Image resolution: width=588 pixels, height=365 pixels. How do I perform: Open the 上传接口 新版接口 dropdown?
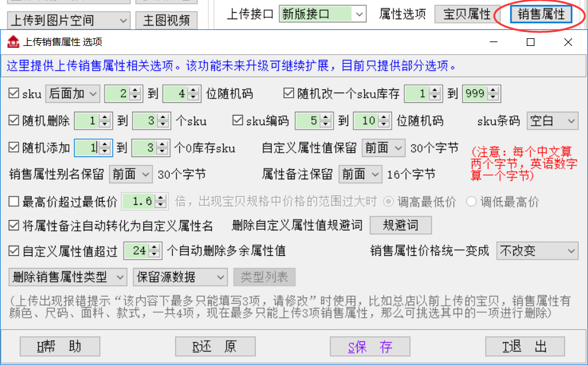pyautogui.click(x=359, y=13)
